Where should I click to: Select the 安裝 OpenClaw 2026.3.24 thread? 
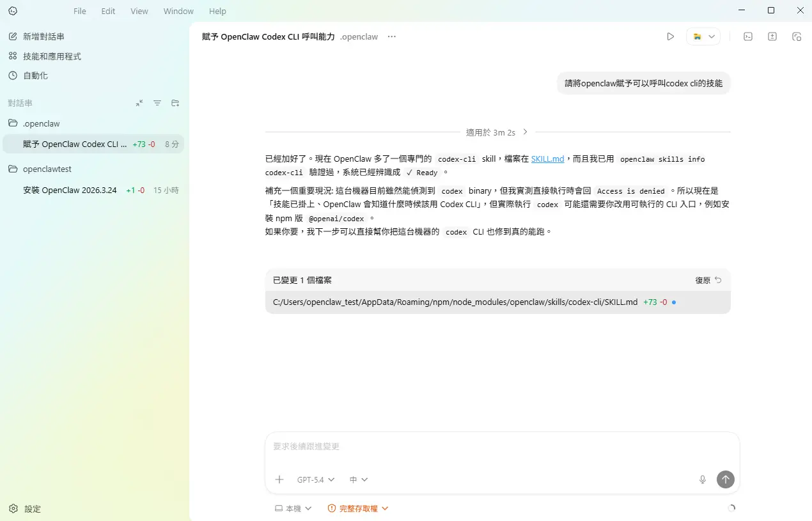(x=70, y=191)
